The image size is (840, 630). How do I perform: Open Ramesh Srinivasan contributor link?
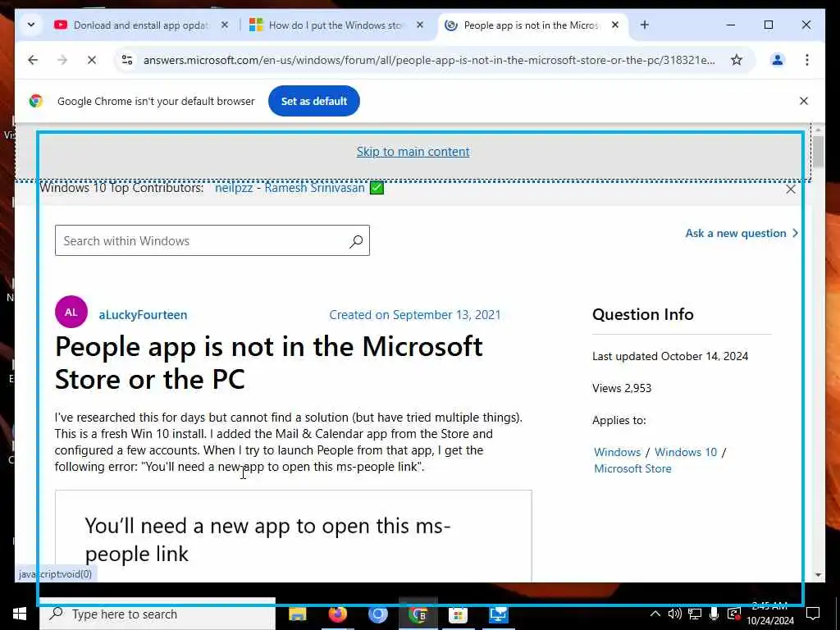314,188
